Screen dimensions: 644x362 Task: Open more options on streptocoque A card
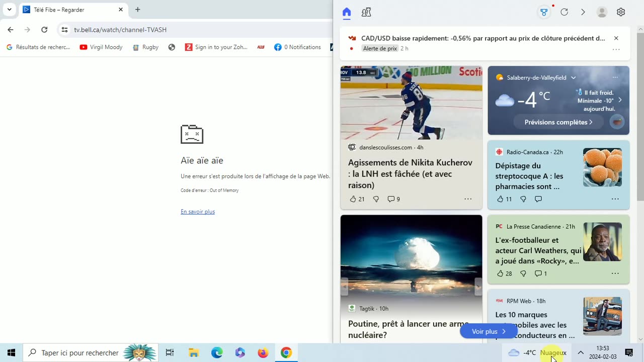click(x=615, y=199)
